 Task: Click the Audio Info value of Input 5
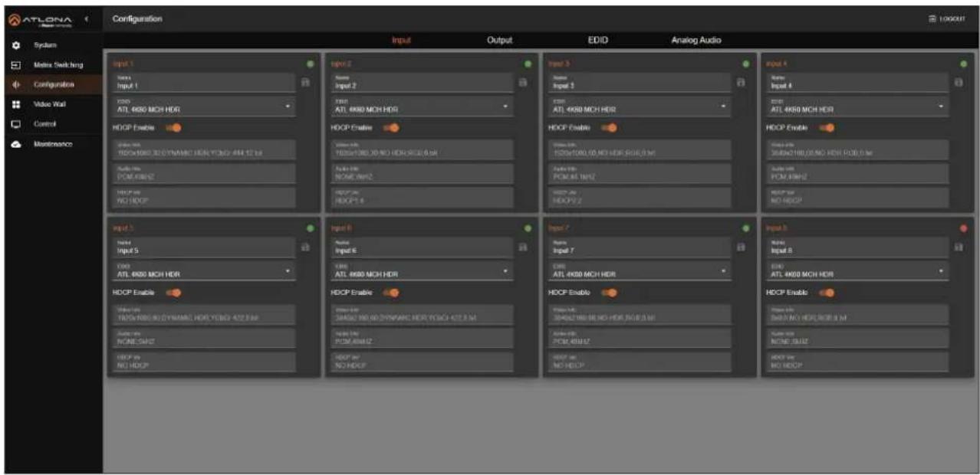pos(203,338)
